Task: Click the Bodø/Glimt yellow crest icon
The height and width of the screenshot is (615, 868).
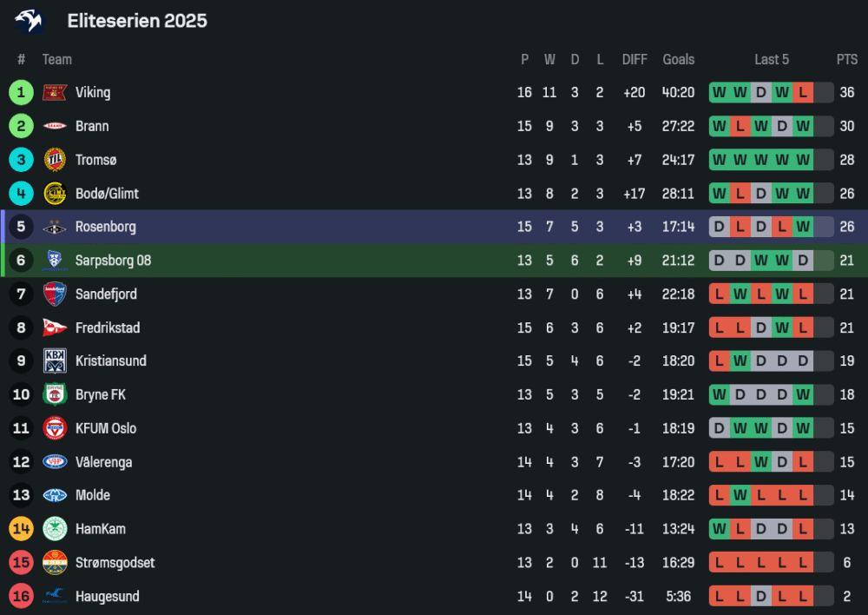Action: point(55,194)
